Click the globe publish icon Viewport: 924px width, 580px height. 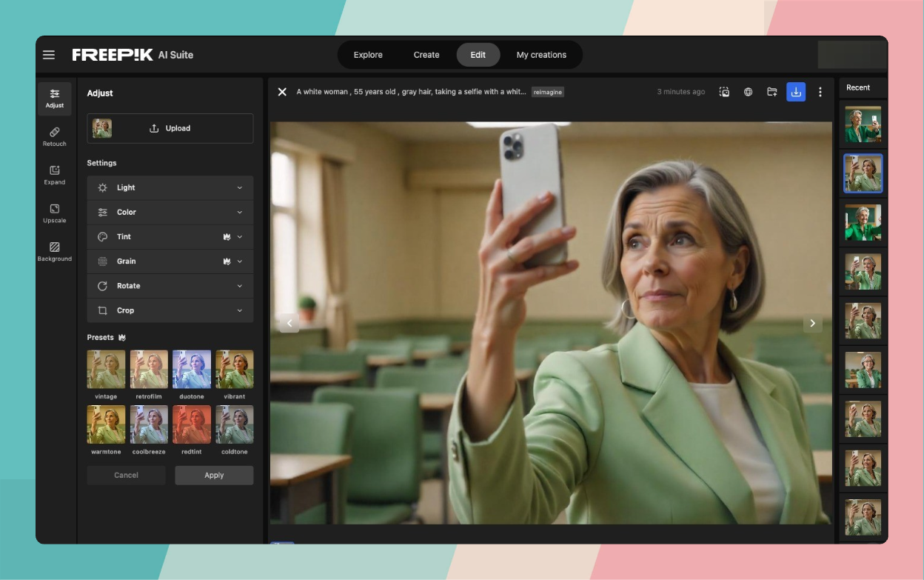click(x=749, y=92)
